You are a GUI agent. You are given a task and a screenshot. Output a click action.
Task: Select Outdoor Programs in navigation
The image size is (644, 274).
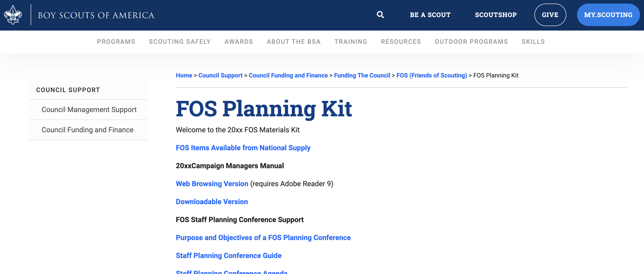471,42
